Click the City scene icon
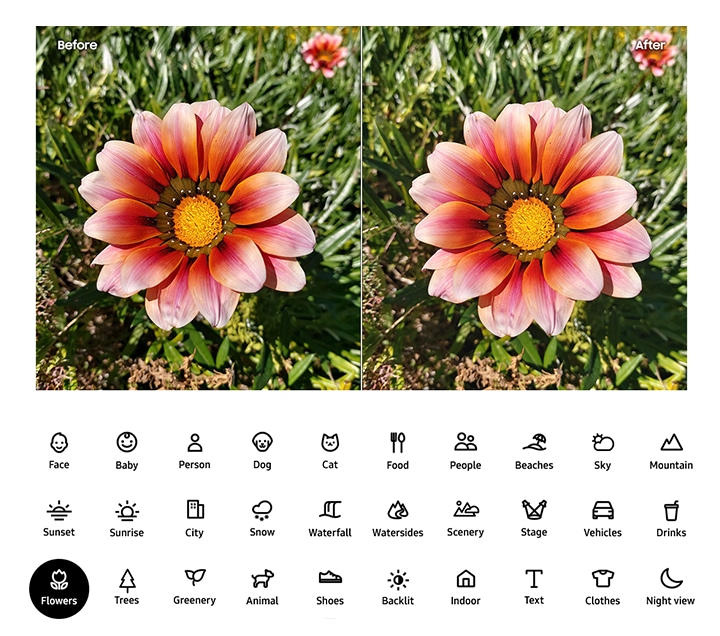The width and height of the screenshot is (720, 636). (195, 510)
